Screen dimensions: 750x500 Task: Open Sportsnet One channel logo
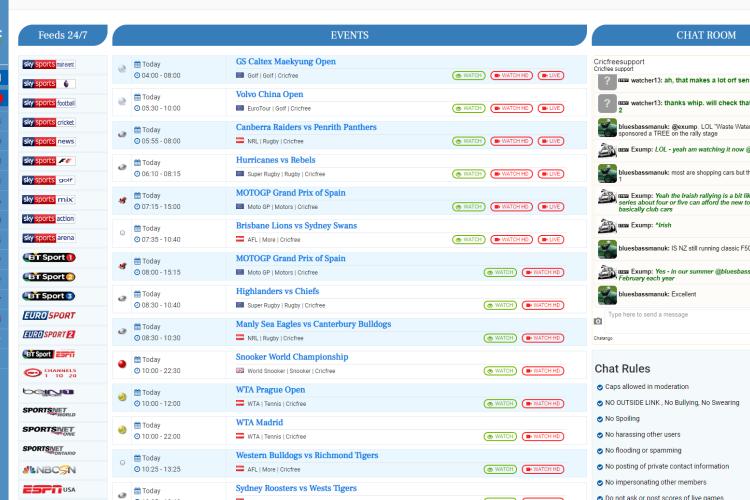[x=49, y=431]
